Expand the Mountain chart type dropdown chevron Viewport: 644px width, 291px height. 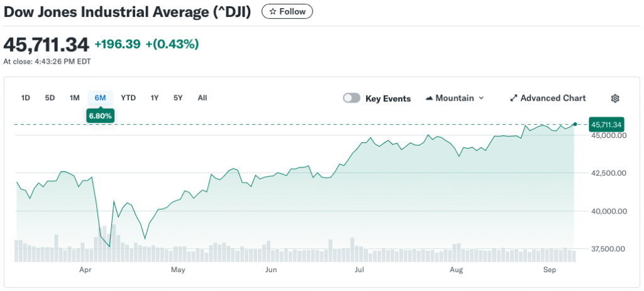tap(481, 98)
